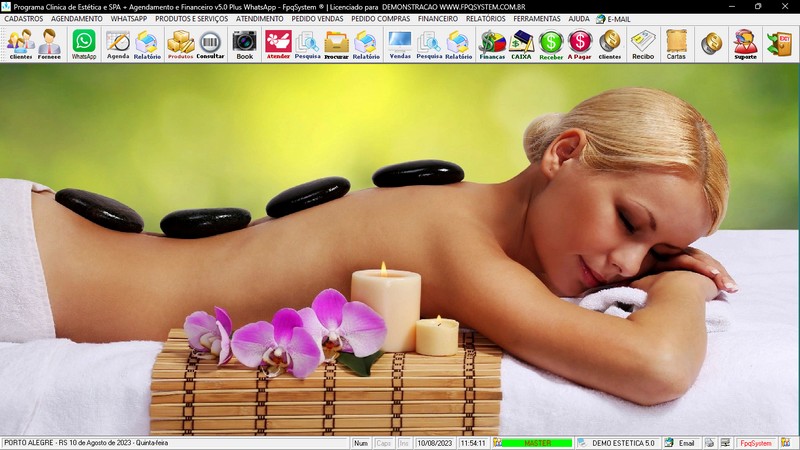Open the Pesquisa icon next to Atender

click(x=307, y=44)
